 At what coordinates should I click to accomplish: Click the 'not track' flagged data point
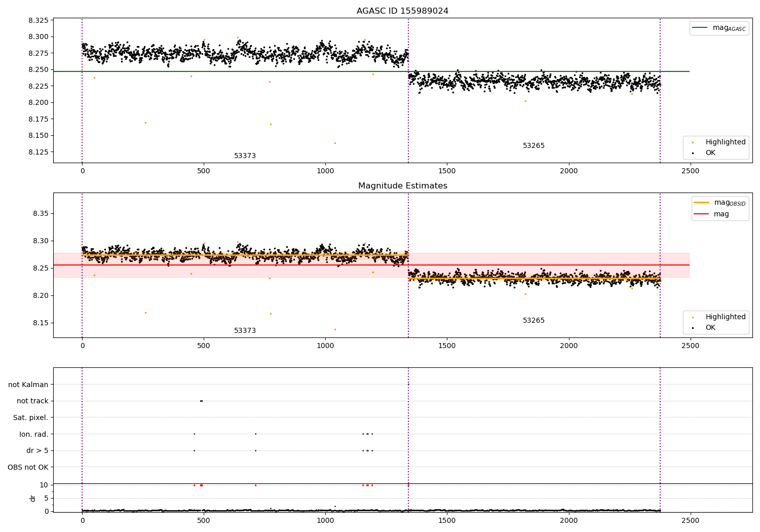click(x=201, y=401)
